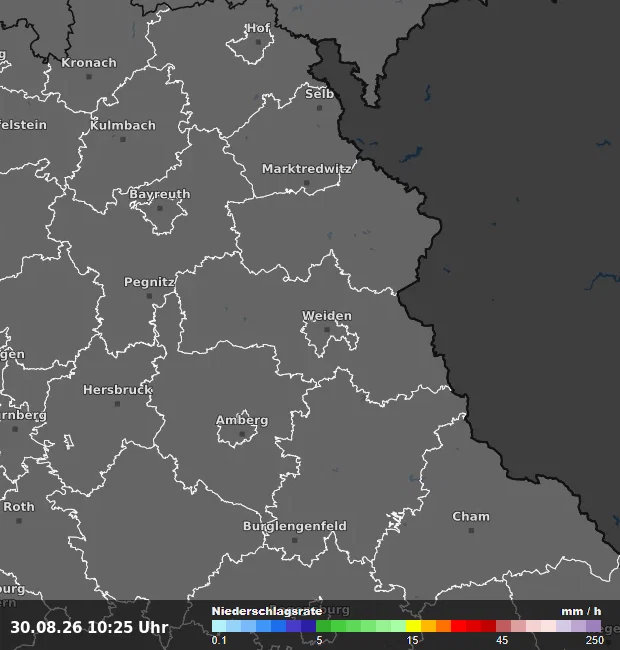The height and width of the screenshot is (650, 620).
Task: Click the Kulmbach city label
Action: 123,125
